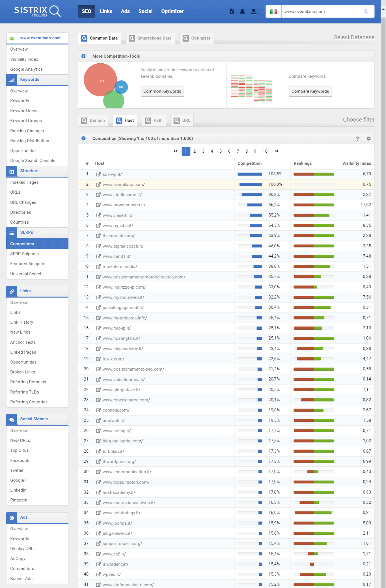Image resolution: width=386 pixels, height=588 pixels.
Task: Open the SEO top menu
Action: point(86,11)
